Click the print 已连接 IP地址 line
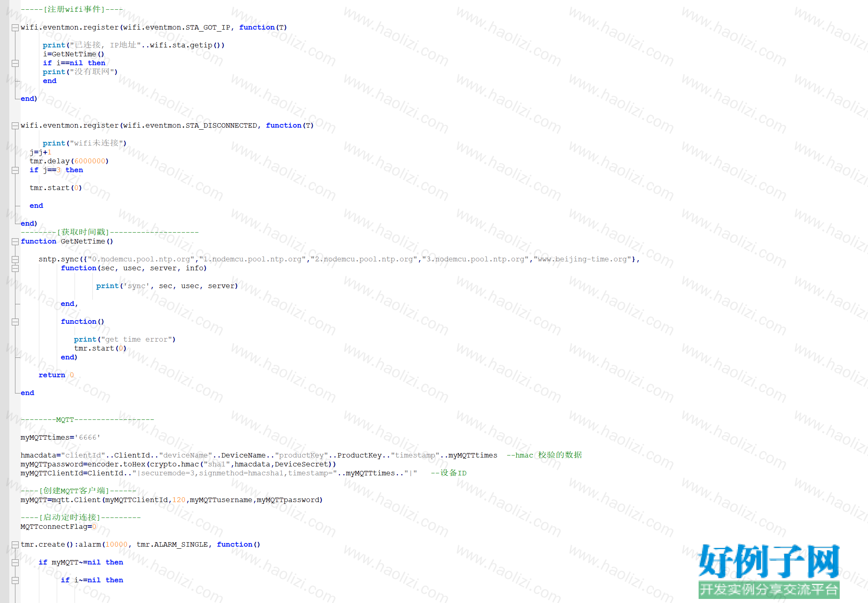868x603 pixels. (133, 45)
